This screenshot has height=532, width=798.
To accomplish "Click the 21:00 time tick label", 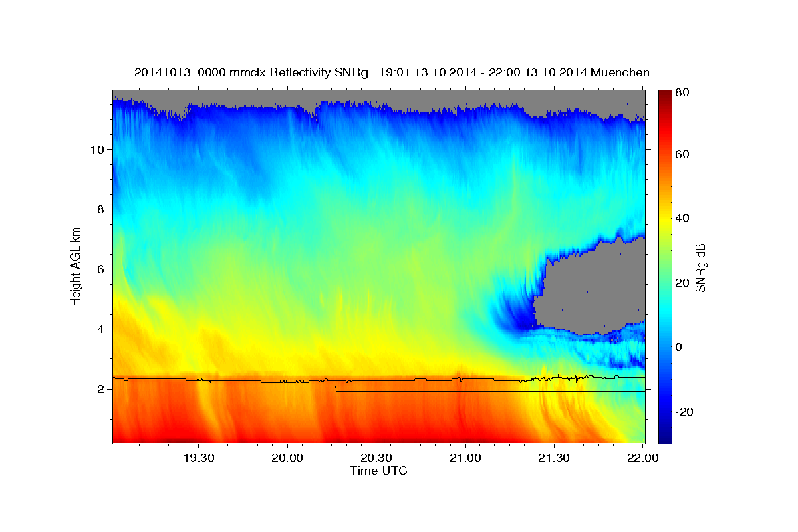I will (465, 458).
